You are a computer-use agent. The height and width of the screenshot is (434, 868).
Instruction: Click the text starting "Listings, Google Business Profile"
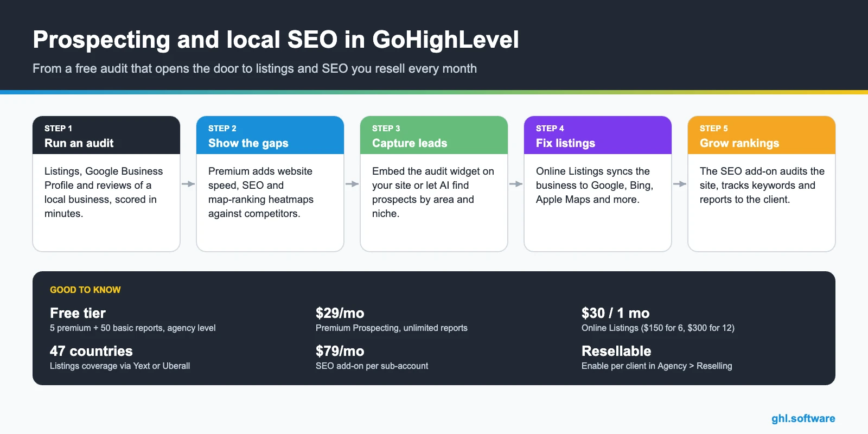click(104, 192)
